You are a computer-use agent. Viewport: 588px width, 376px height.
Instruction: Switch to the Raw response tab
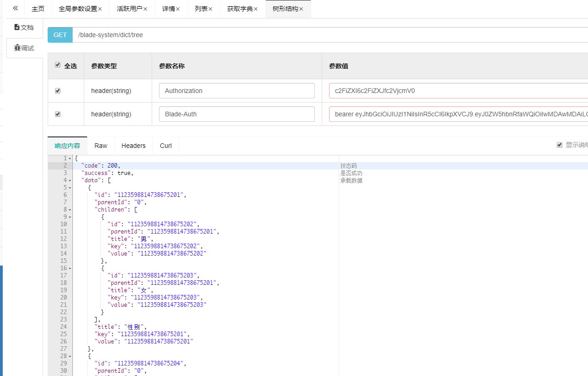click(101, 146)
